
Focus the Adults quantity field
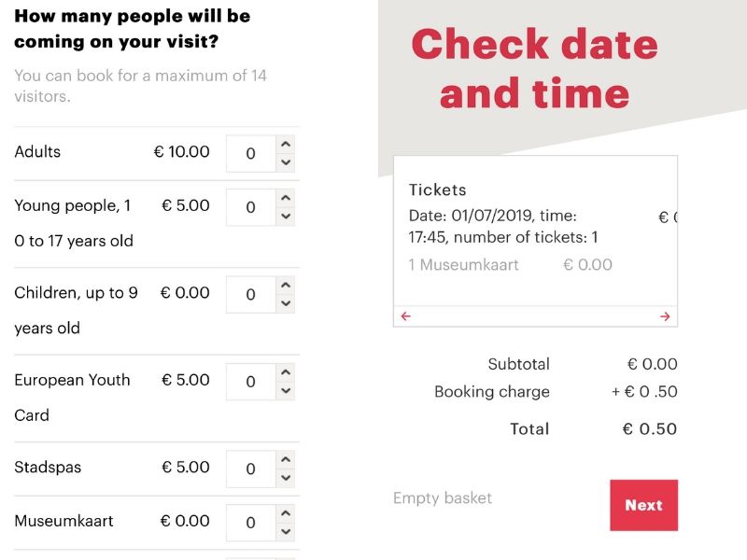(250, 154)
